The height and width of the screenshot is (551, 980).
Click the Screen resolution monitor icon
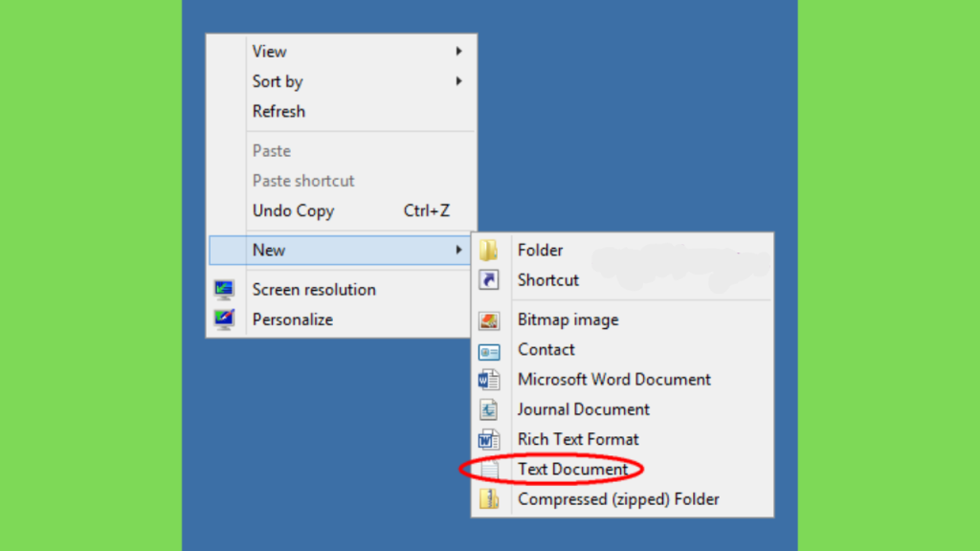[224, 290]
